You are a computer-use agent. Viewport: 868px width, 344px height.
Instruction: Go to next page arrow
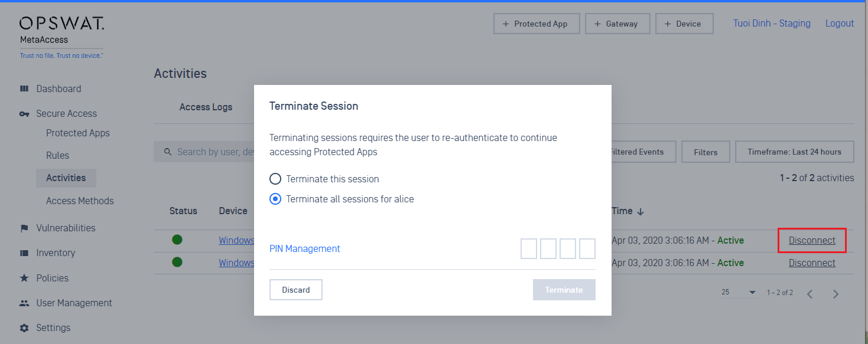click(x=836, y=294)
